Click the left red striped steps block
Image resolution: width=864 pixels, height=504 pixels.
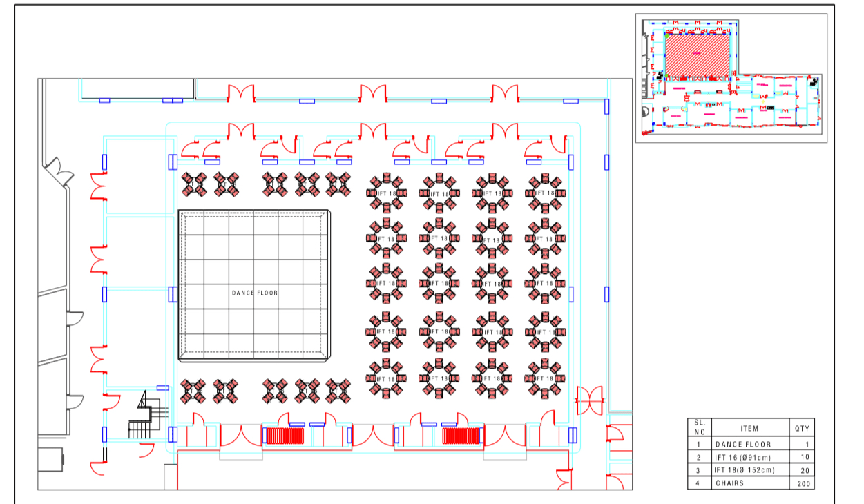click(x=284, y=436)
